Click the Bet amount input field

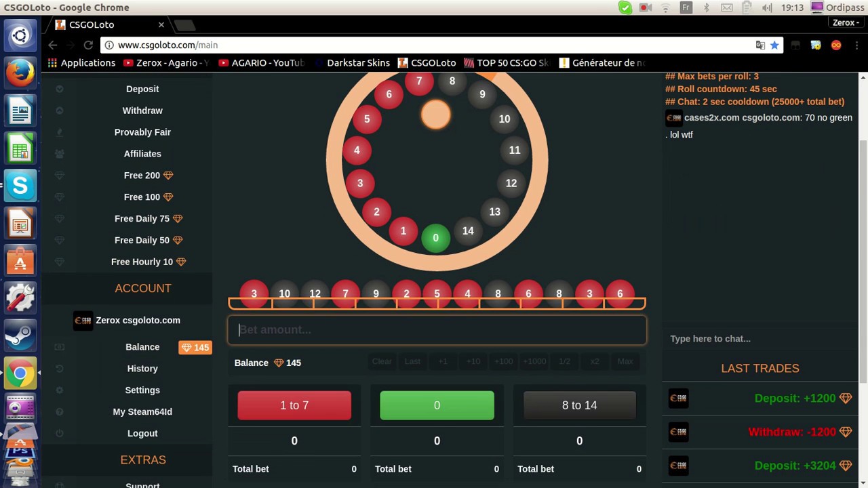tap(437, 330)
